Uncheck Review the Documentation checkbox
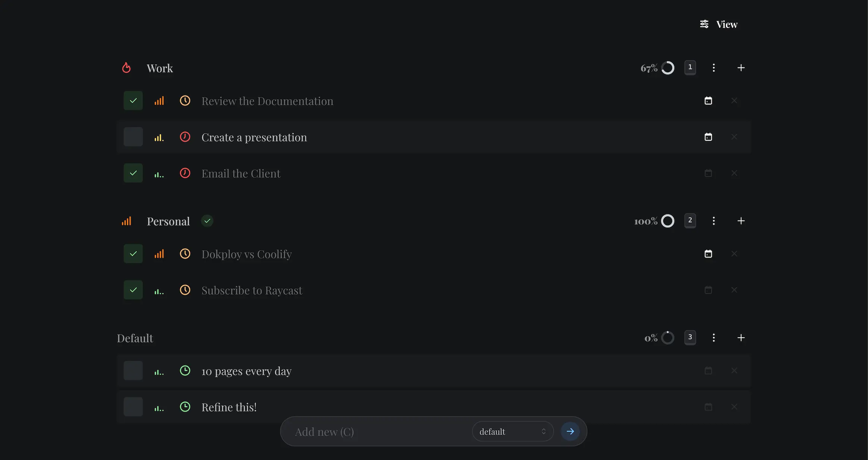 (133, 101)
